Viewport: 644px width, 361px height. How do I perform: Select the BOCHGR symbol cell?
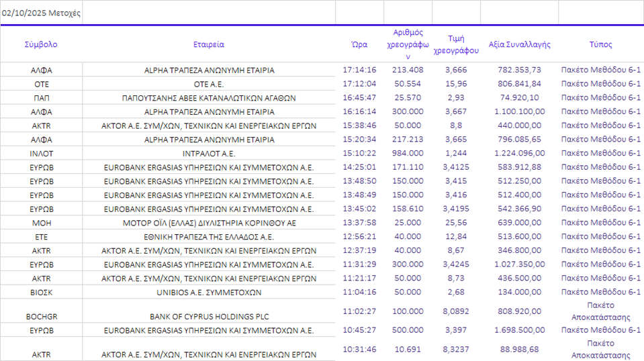pyautogui.click(x=42, y=317)
